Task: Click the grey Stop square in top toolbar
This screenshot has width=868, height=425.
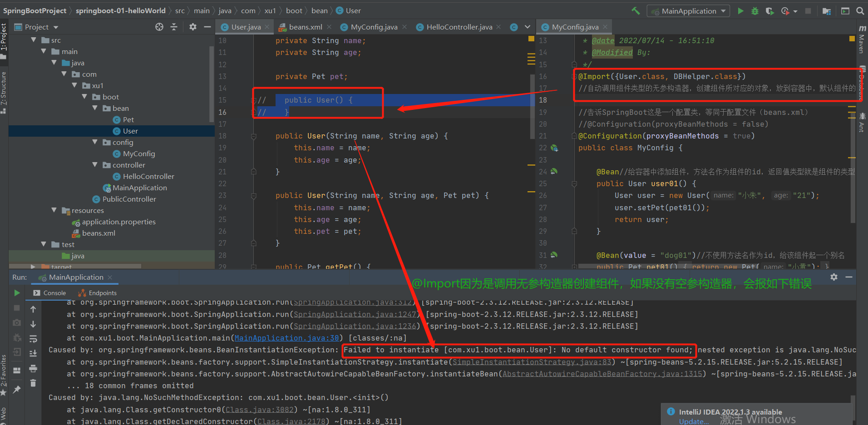Action: (808, 11)
